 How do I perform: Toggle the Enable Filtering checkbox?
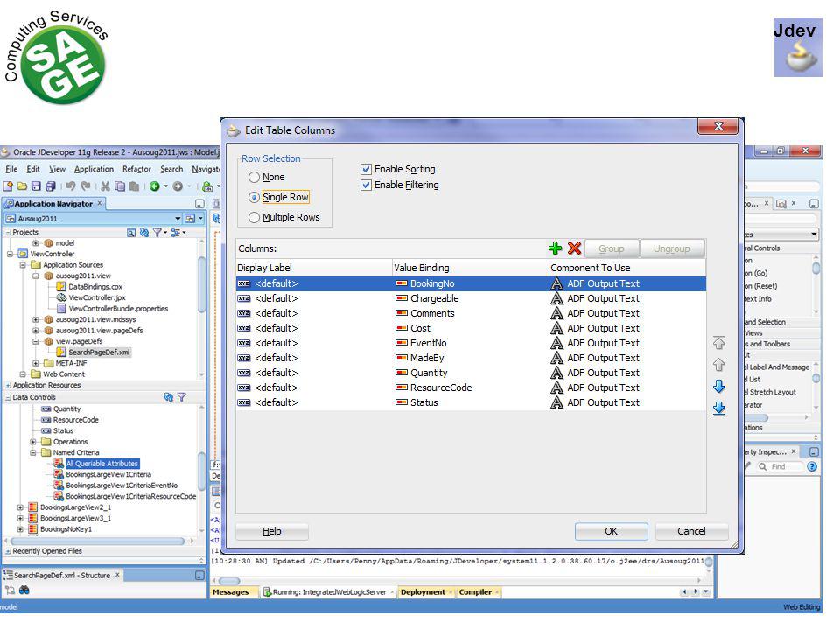[x=366, y=185]
